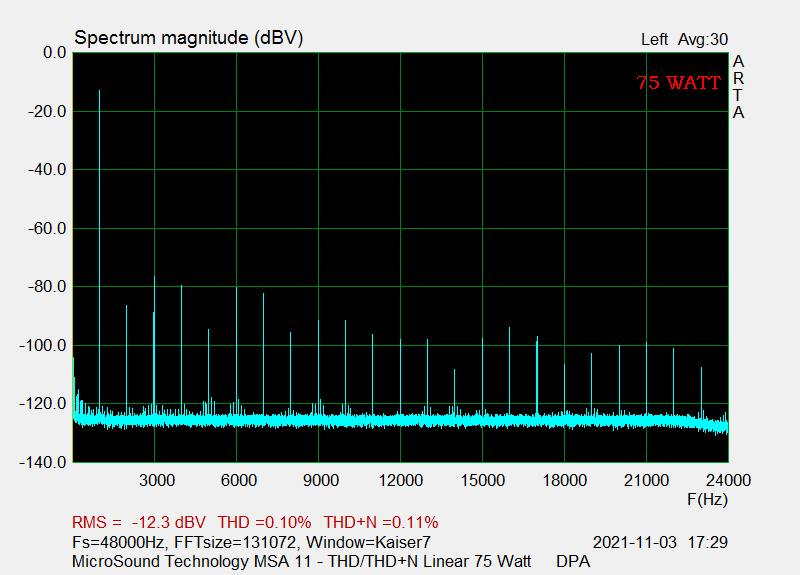Image resolution: width=800 pixels, height=575 pixels.
Task: Click the '2021-11-03' date stamp
Action: 635,542
